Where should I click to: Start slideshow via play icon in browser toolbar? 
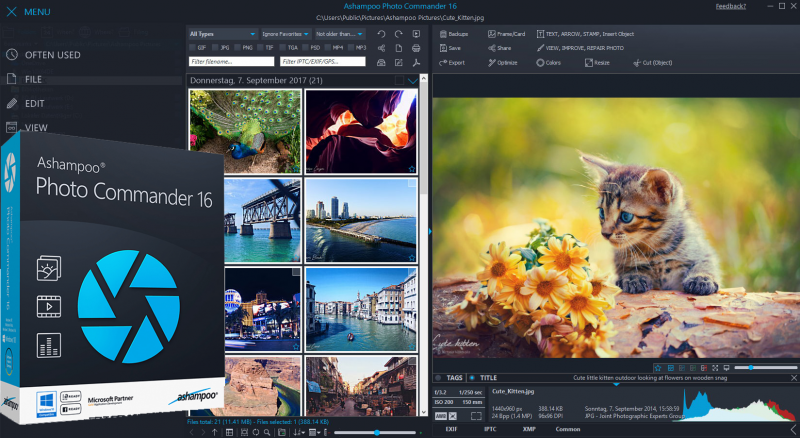(x=416, y=34)
